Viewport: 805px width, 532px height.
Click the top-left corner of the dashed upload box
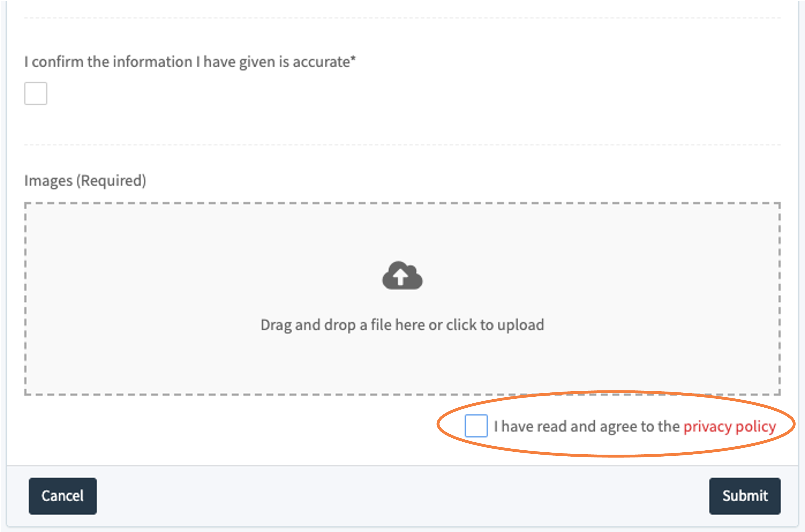click(26, 204)
